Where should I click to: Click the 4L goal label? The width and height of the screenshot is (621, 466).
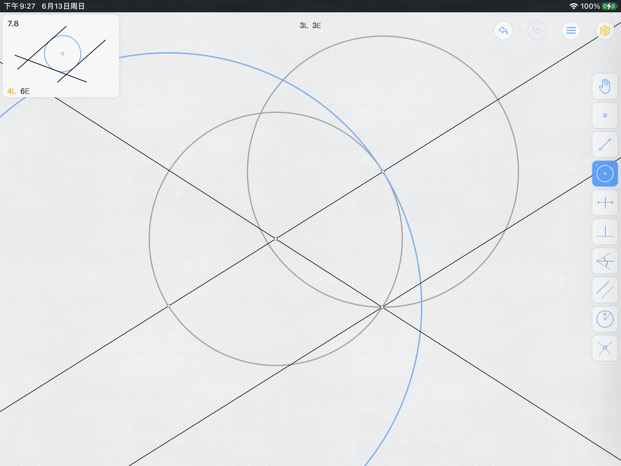(x=12, y=91)
